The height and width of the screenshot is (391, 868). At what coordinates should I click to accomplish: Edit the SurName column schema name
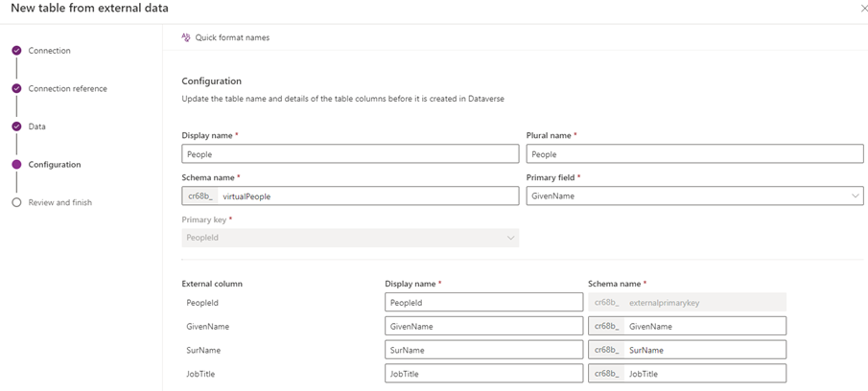703,350
